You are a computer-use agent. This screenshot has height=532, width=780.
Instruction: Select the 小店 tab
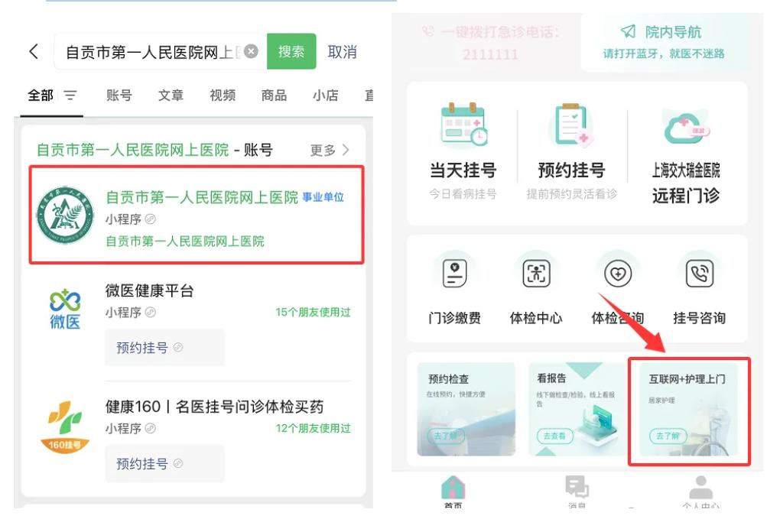click(x=325, y=95)
